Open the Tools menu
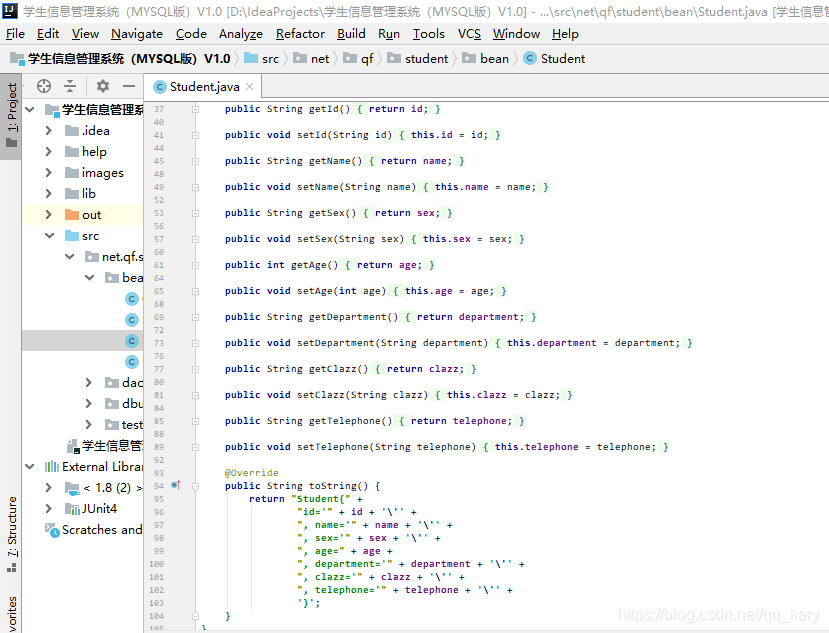Screen dimensions: 829x633 pos(429,34)
